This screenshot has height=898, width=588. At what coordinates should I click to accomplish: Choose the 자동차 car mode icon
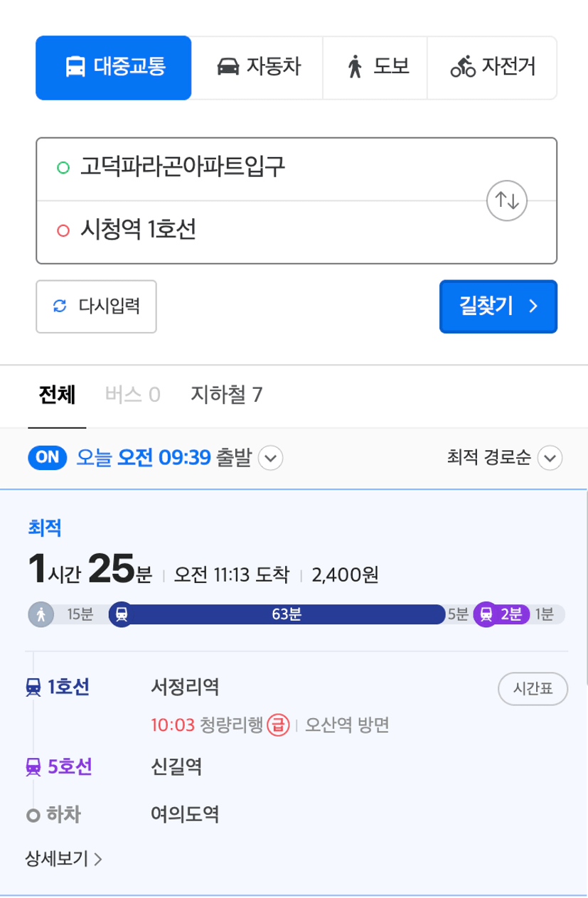[228, 68]
